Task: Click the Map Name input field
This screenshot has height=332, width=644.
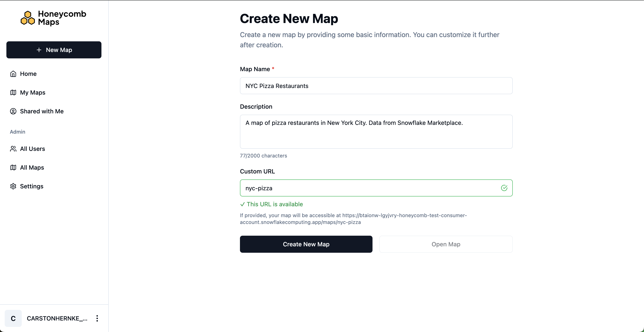Action: pyautogui.click(x=376, y=86)
